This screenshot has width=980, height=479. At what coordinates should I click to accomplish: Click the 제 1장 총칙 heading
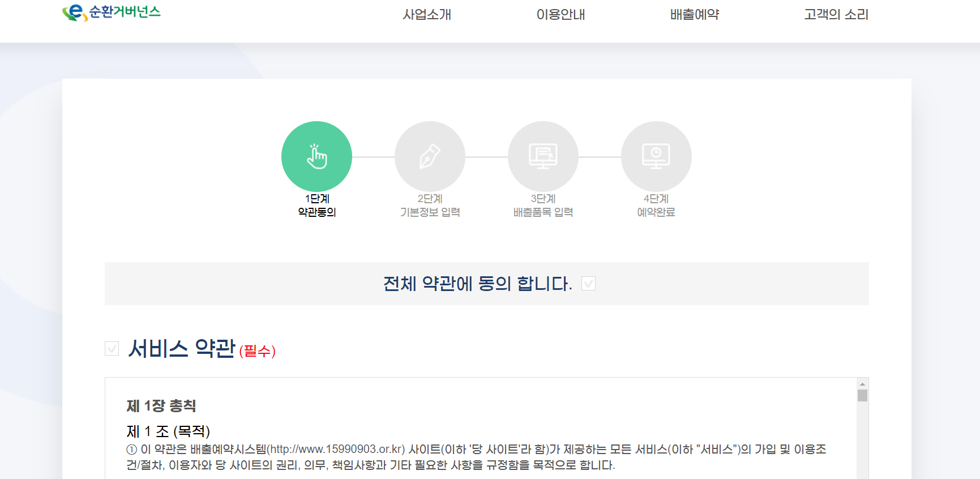tap(161, 406)
